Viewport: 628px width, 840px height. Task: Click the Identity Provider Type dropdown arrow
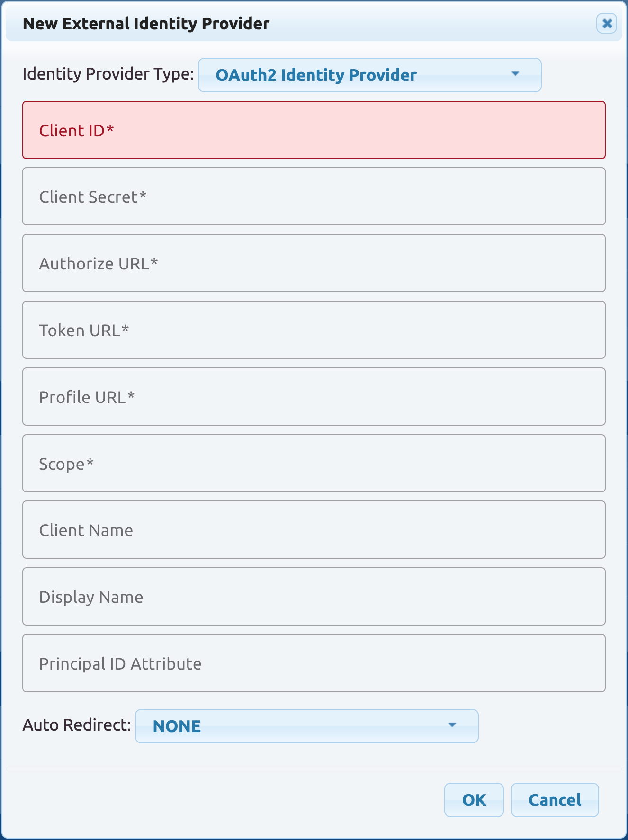(515, 74)
